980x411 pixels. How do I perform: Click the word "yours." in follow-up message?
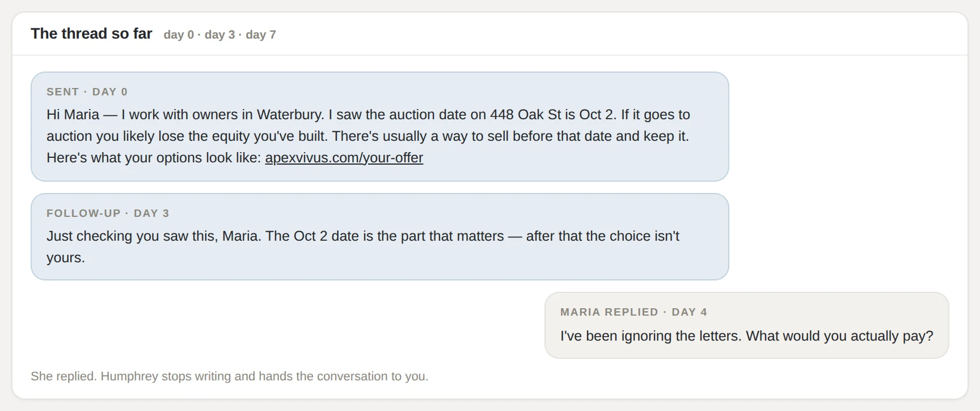click(66, 258)
